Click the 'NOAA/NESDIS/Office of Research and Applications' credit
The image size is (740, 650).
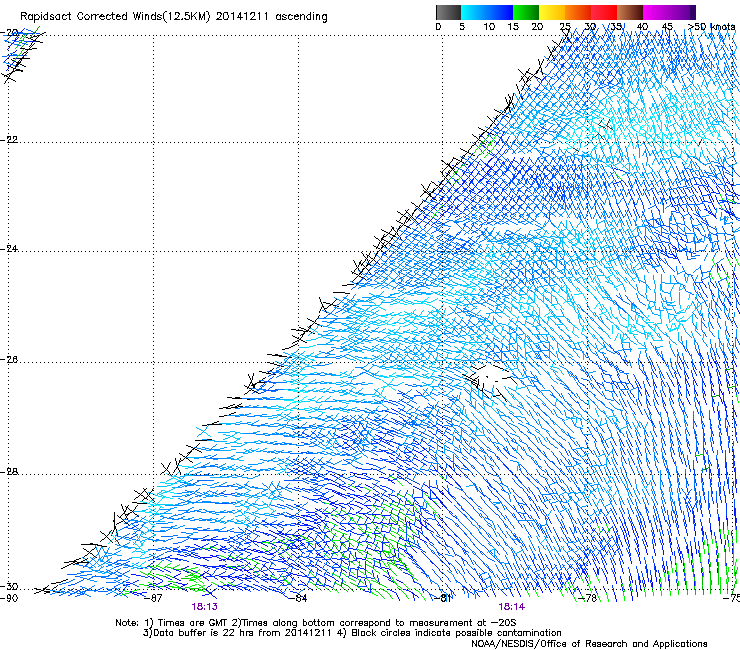(589, 644)
